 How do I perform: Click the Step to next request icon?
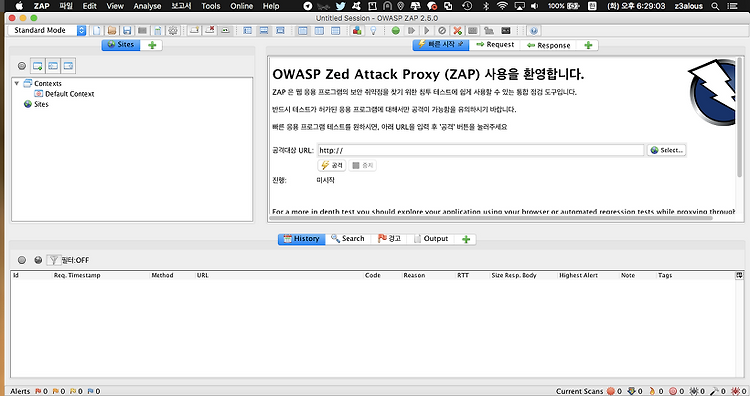(411, 31)
